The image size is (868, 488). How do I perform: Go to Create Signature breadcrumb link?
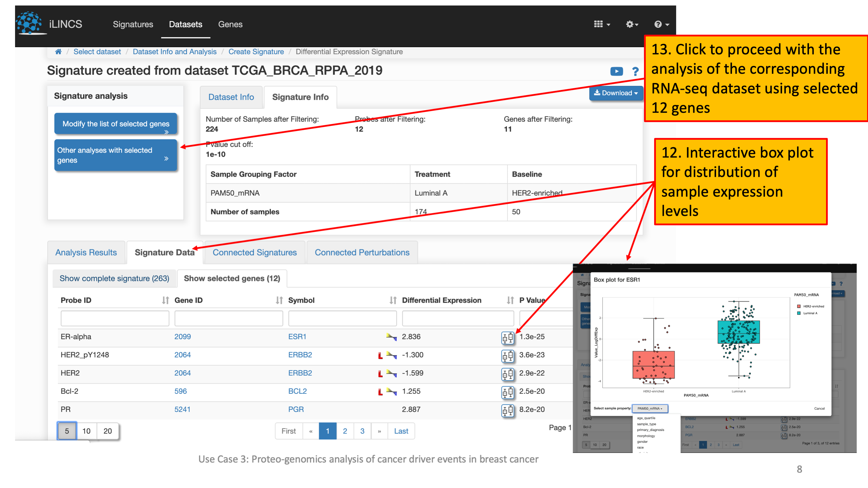(x=256, y=51)
